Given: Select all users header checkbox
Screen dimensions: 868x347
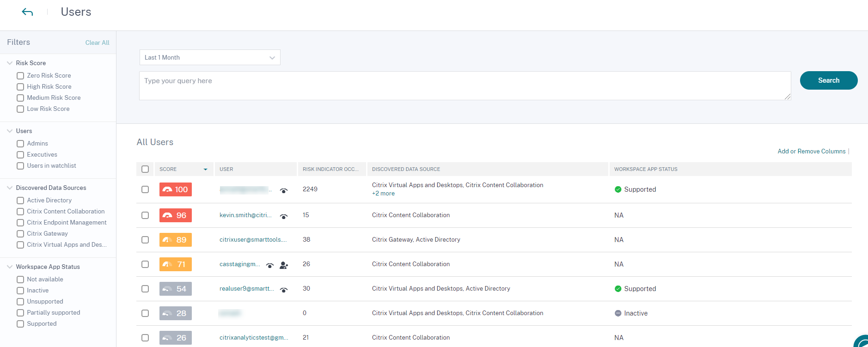Looking at the screenshot, I should coord(145,169).
